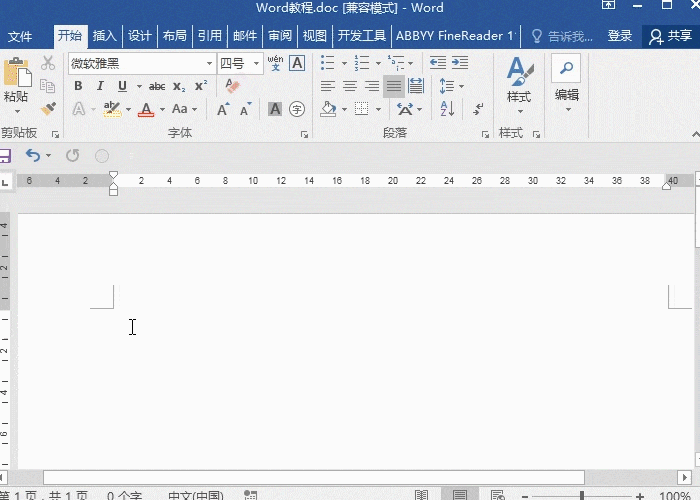Screen dimensions: 700x500
Task: Switch to the Review tab
Action: [280, 36]
